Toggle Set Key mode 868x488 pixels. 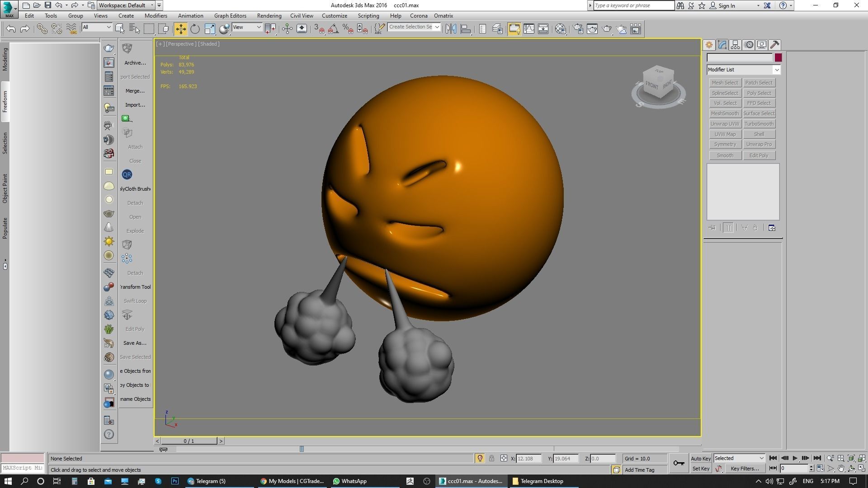pyautogui.click(x=701, y=469)
